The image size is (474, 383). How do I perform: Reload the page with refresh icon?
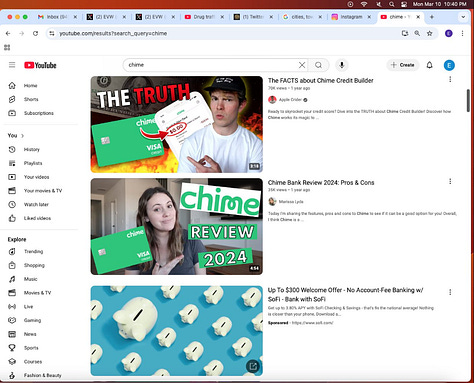[35, 33]
